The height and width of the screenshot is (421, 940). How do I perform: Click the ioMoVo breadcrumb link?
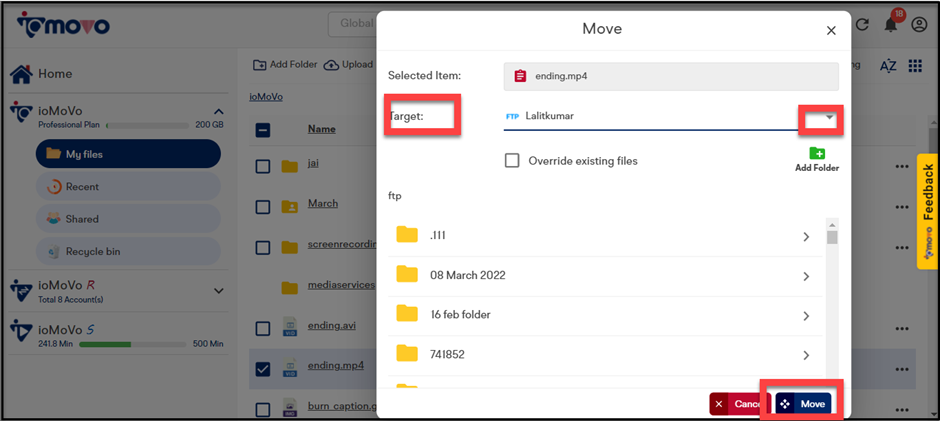[x=266, y=97]
